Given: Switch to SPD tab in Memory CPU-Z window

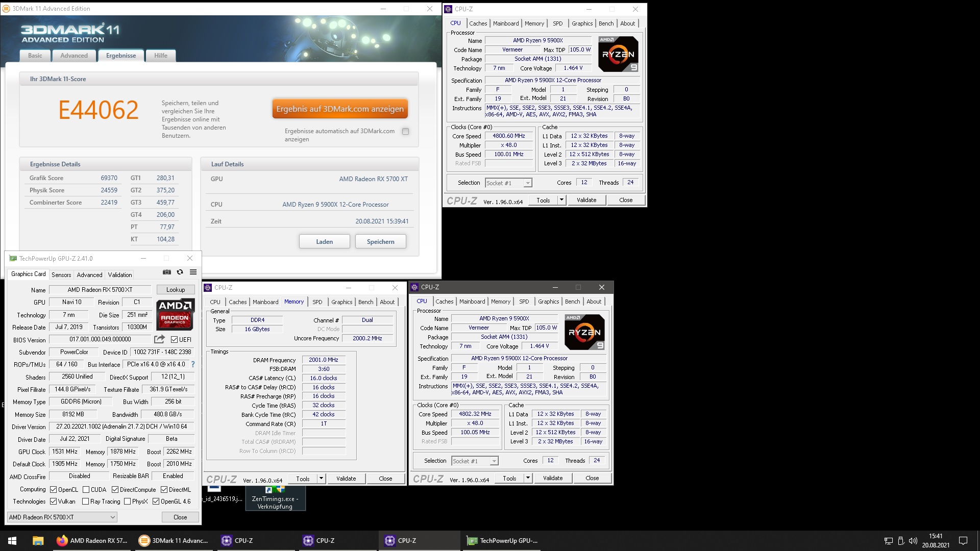Looking at the screenshot, I should (317, 302).
